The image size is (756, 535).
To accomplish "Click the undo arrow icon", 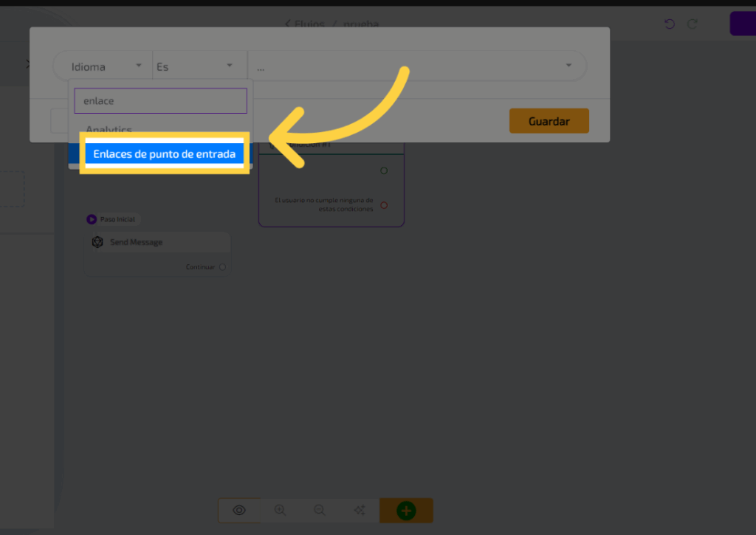I will tap(670, 24).
